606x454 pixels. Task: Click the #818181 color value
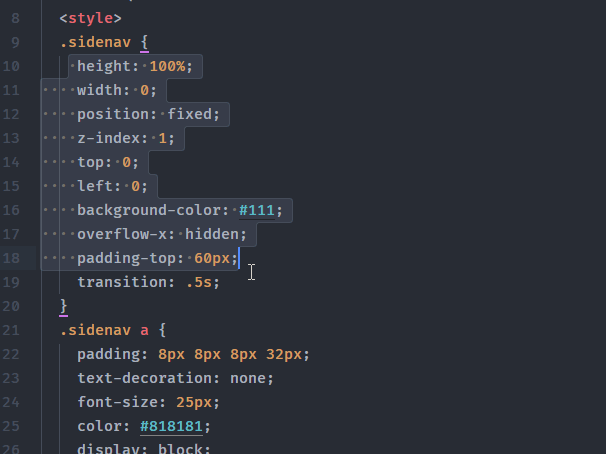[175, 426]
